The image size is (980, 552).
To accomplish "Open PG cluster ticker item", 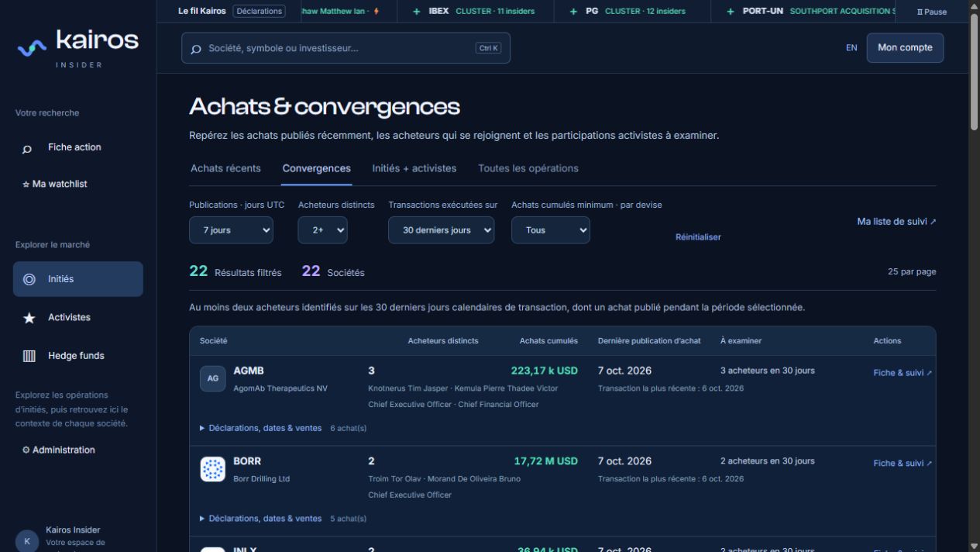I will 631,11.
